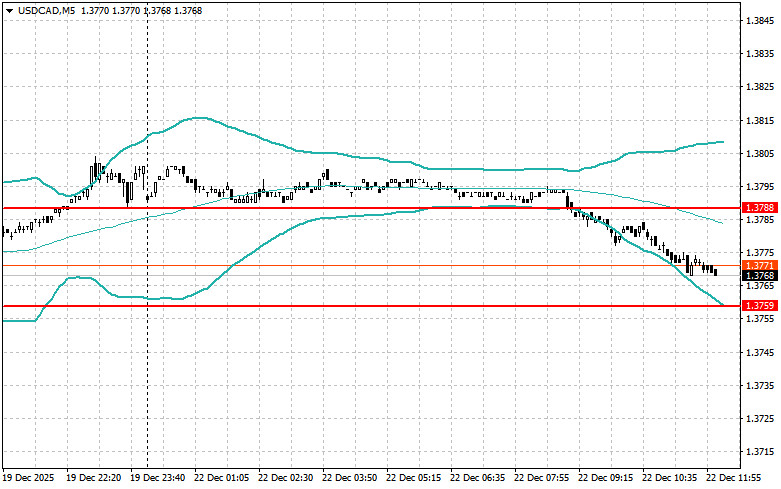The height and width of the screenshot is (489, 781).
Task: Click the upper Bollinger band peak near 1.3815
Action: tap(199, 118)
